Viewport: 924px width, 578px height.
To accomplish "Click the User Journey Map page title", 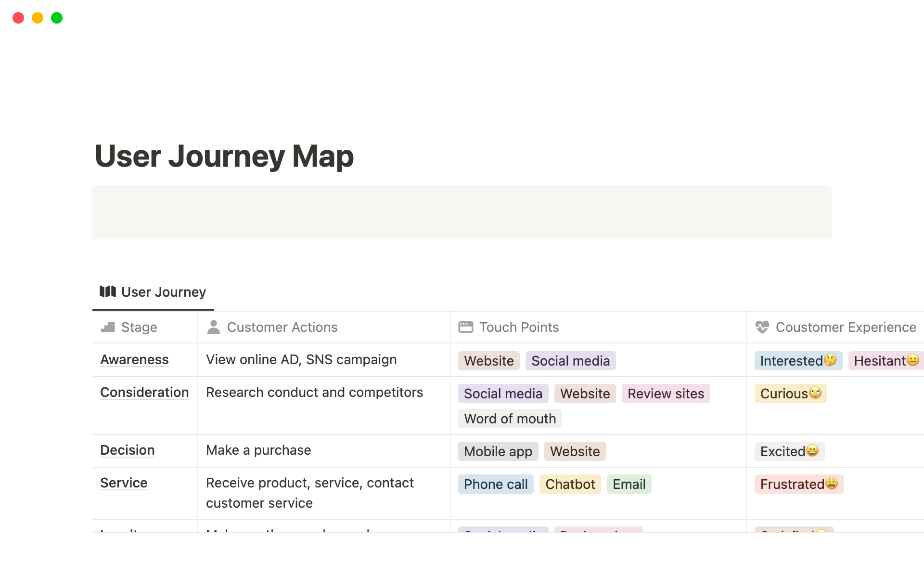I will tap(224, 156).
